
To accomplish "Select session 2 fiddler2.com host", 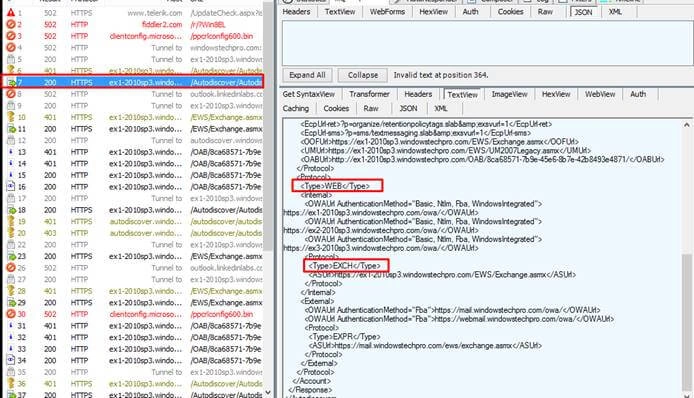I will tap(162, 24).
